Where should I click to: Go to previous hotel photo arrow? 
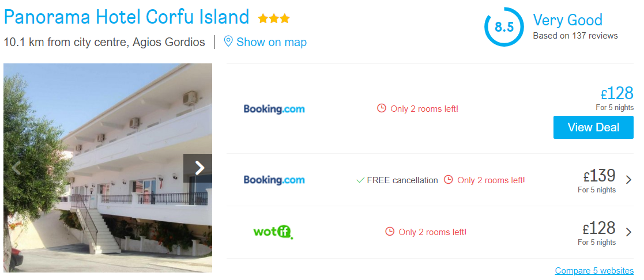point(16,168)
